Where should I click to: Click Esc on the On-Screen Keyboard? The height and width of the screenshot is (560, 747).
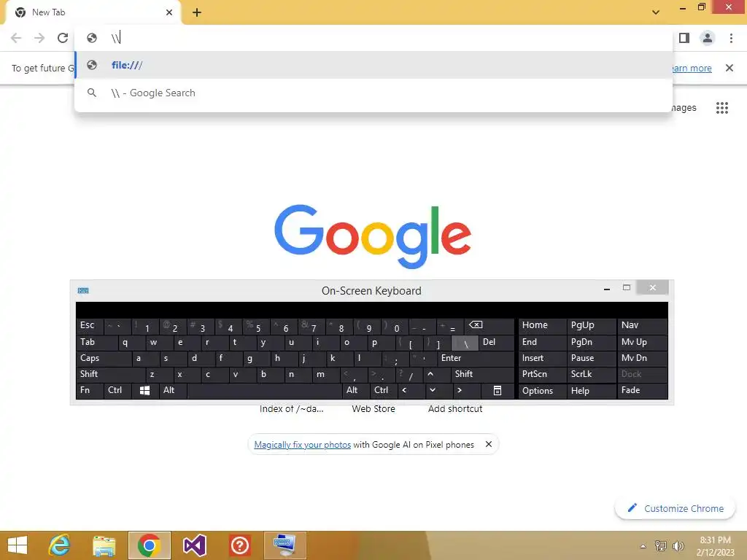tap(89, 326)
